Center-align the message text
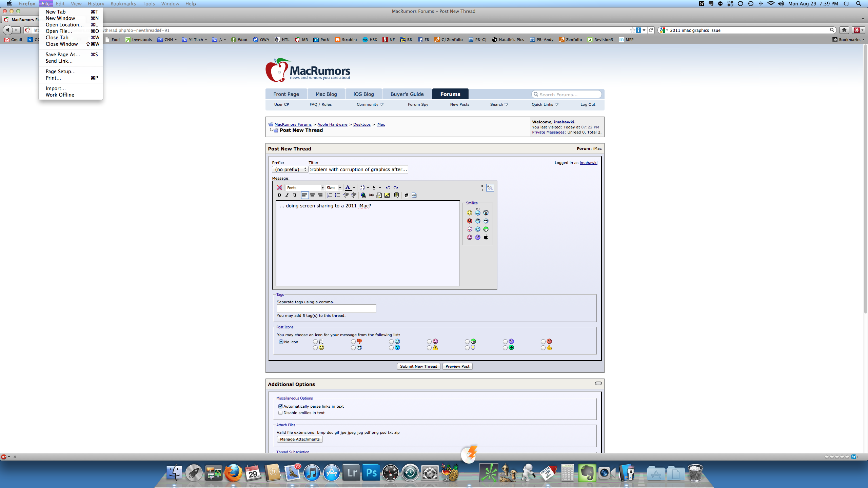This screenshot has width=868, height=488. [x=312, y=195]
